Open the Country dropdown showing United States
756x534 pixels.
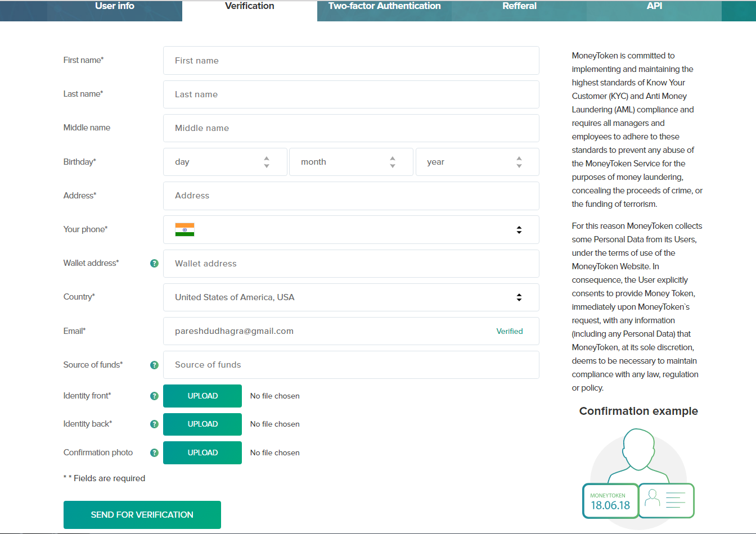click(x=351, y=297)
